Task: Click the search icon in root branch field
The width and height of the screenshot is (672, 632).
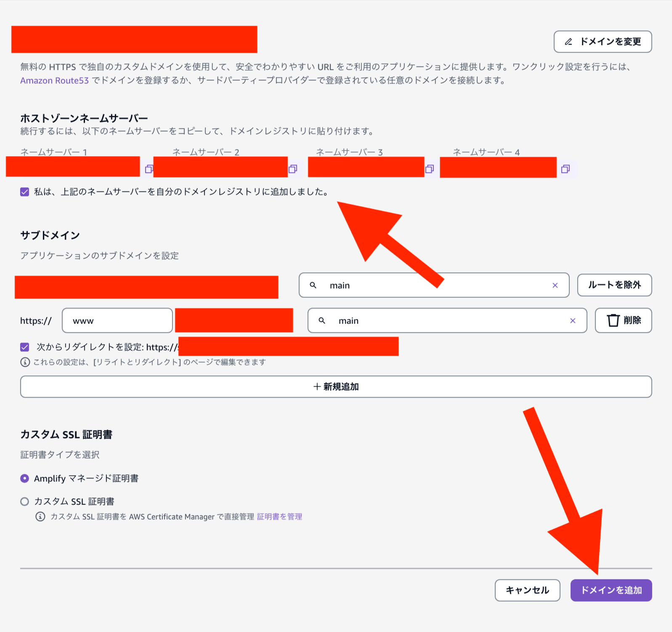Action: [313, 285]
